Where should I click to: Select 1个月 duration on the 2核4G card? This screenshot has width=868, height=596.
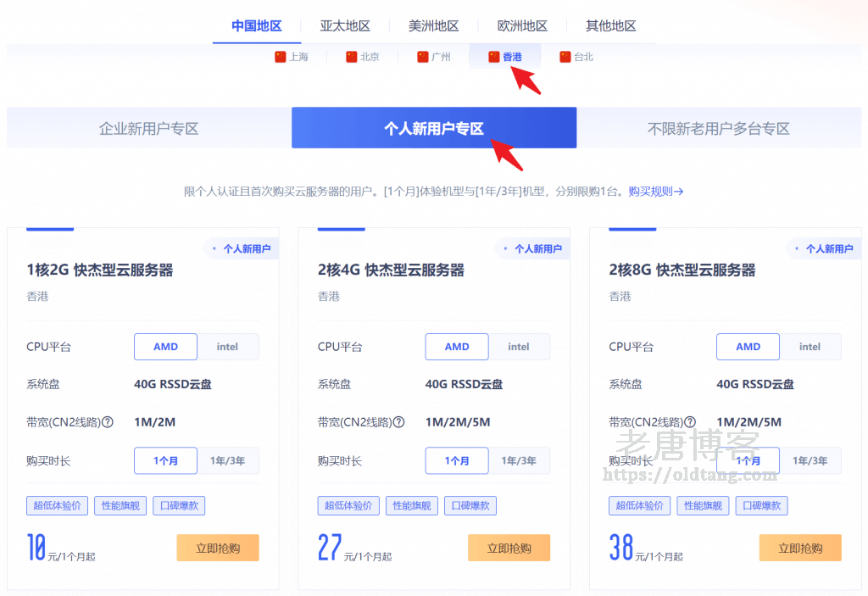coord(456,460)
